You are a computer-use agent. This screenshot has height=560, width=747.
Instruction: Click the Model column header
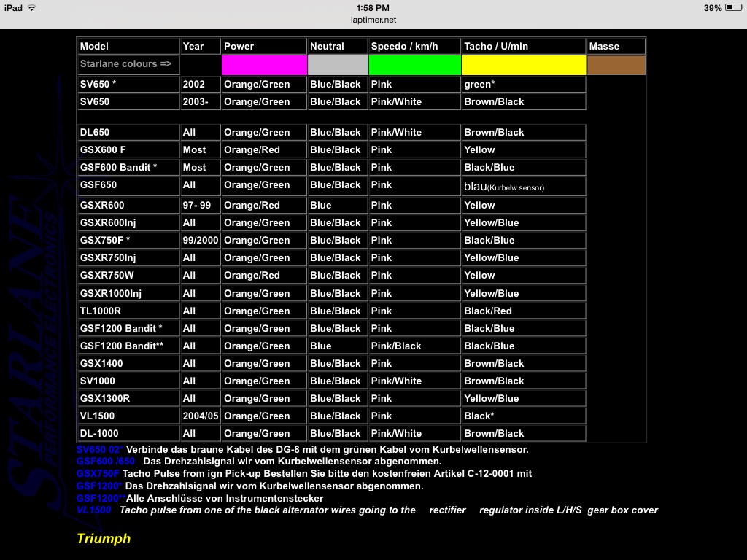point(128,46)
